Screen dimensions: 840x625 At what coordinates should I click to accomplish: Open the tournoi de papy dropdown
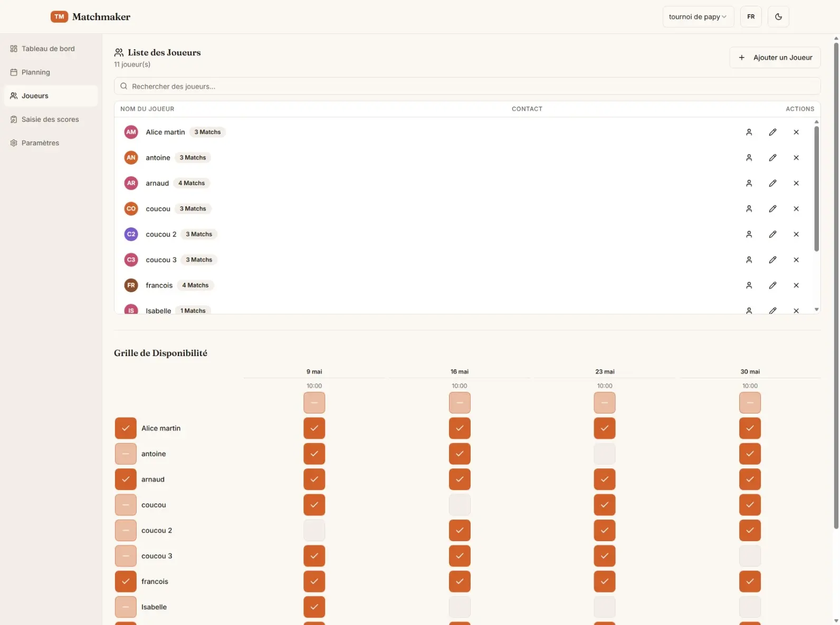698,17
